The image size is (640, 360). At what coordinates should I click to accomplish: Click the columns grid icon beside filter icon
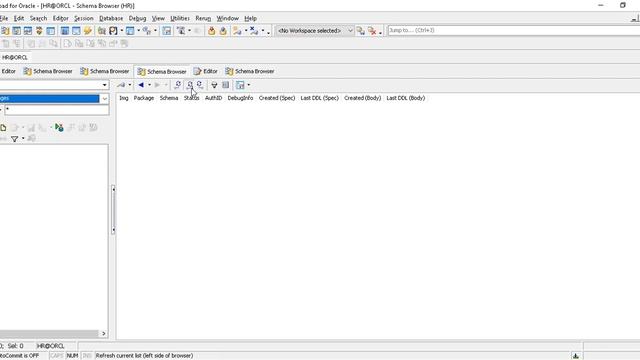[225, 85]
